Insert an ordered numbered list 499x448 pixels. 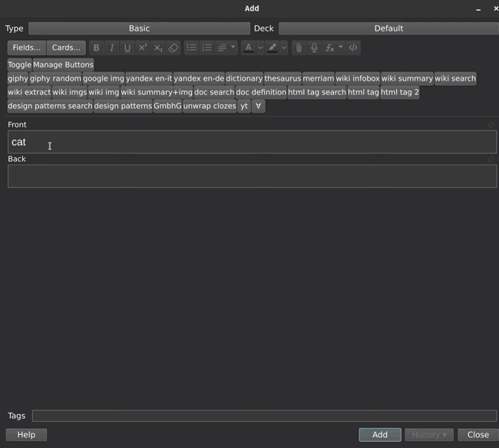tap(207, 48)
